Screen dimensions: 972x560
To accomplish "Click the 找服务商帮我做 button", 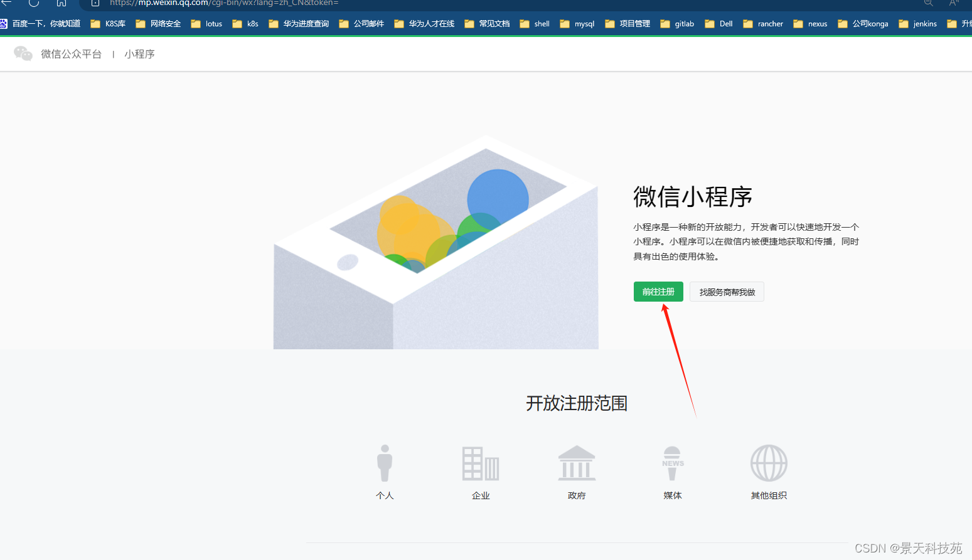I will pyautogui.click(x=727, y=292).
